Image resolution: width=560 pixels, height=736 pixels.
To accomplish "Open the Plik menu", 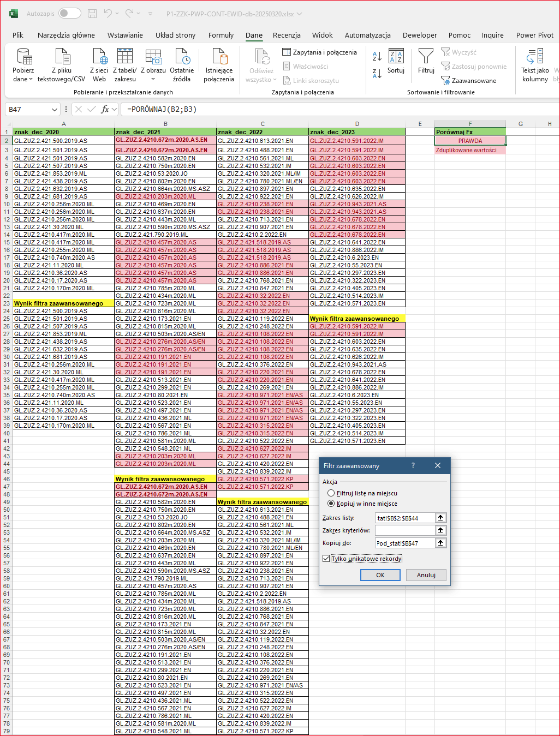I will click(18, 35).
